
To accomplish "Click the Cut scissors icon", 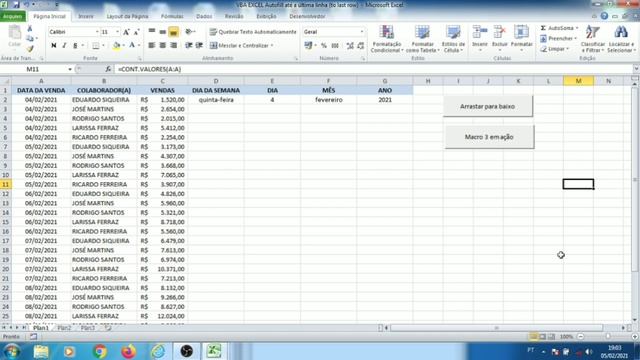I will 29,29.
